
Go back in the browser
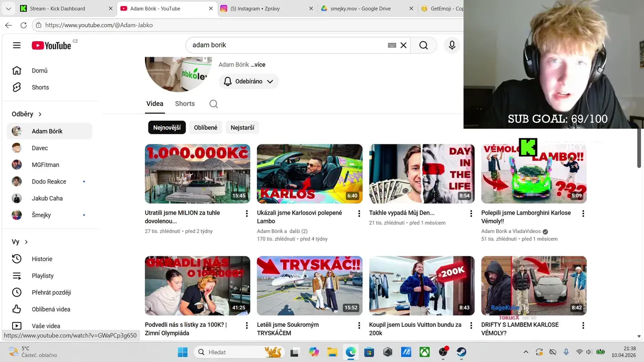[x=9, y=25]
